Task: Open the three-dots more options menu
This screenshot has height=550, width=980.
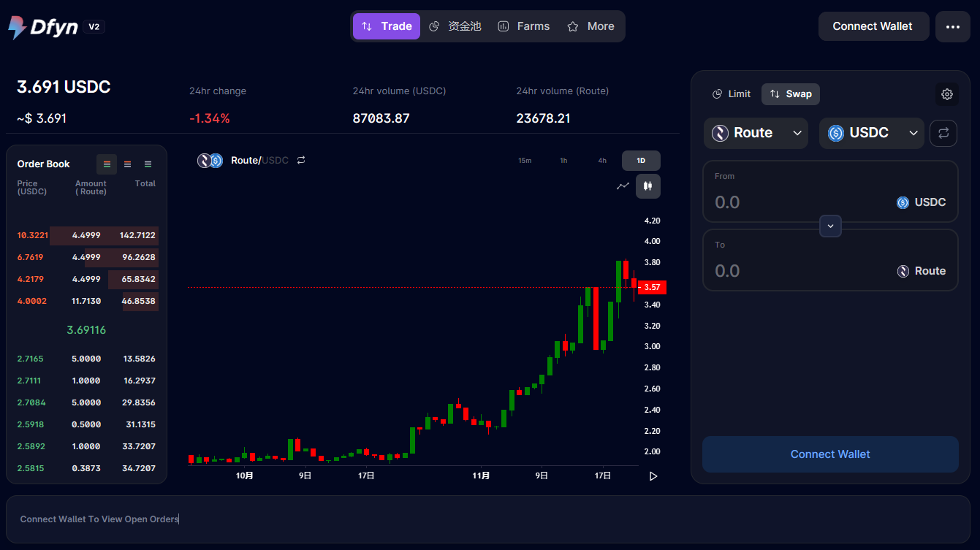Action: coord(952,27)
